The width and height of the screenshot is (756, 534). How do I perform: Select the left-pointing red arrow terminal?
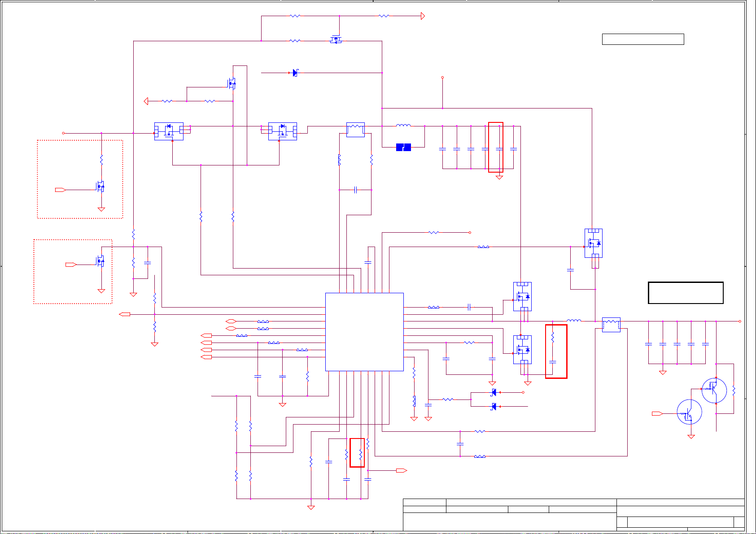[x=146, y=101]
